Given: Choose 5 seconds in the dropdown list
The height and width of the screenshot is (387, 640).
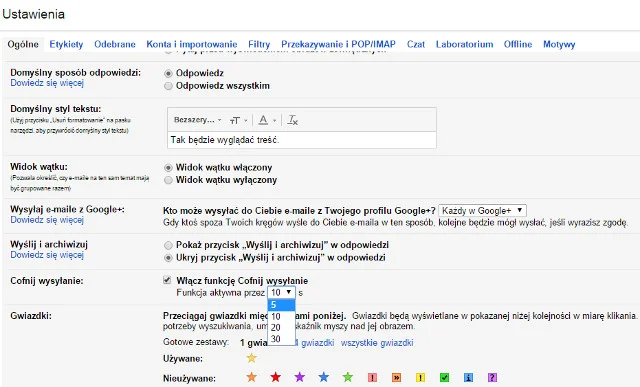Looking at the screenshot, I should pos(281,305).
